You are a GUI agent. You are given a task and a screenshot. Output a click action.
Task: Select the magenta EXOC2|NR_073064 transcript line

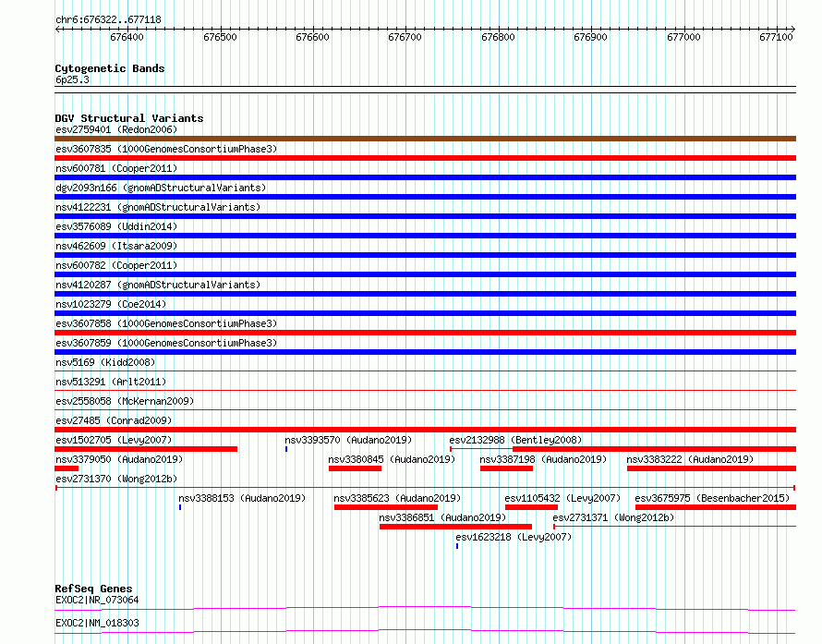click(425, 608)
